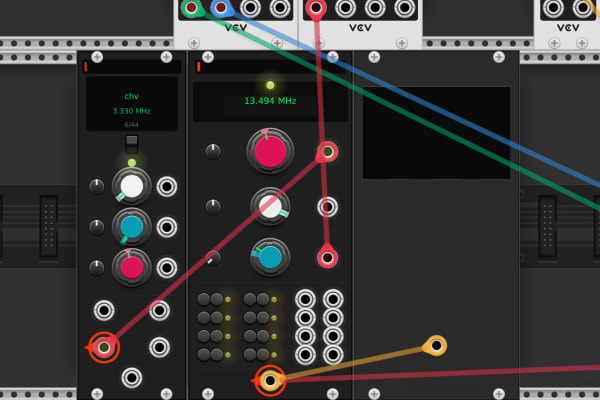
Task: Click small knob left of middle module's white knob
Action: point(213,207)
